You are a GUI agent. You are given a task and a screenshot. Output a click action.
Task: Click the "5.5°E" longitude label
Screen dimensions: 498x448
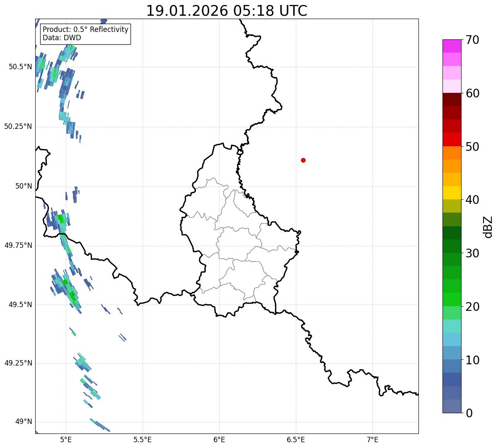[x=143, y=440]
